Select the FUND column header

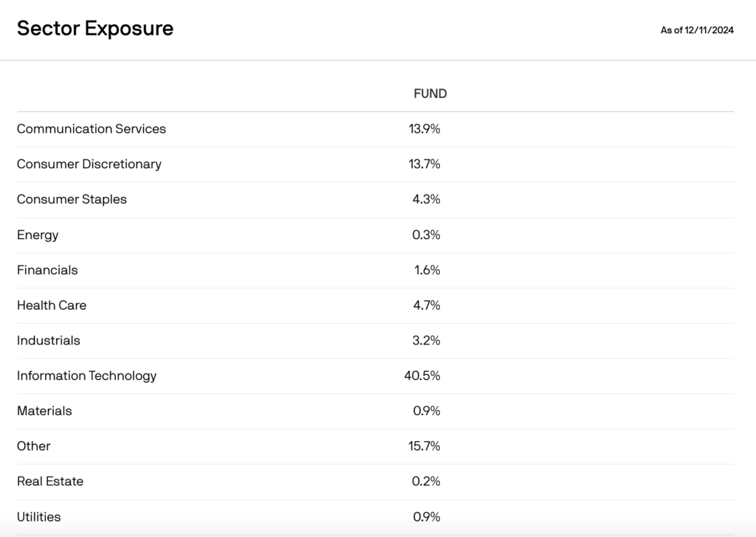click(x=430, y=94)
